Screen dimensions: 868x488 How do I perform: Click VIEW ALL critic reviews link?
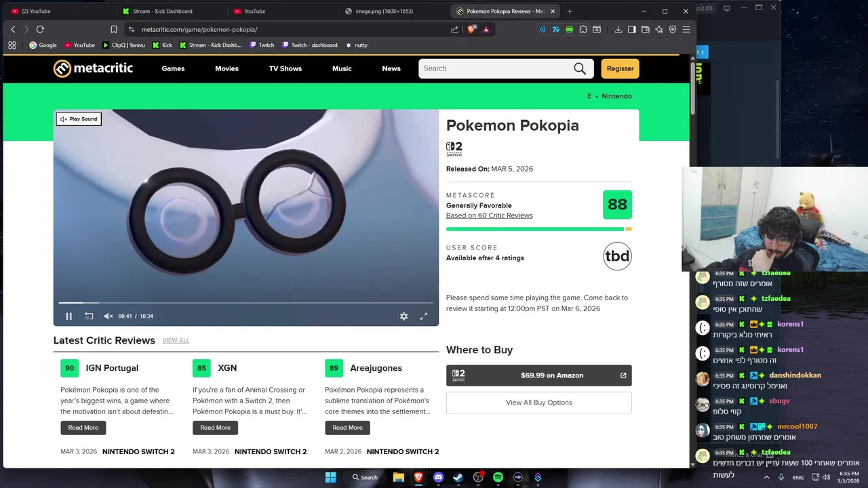(x=176, y=340)
